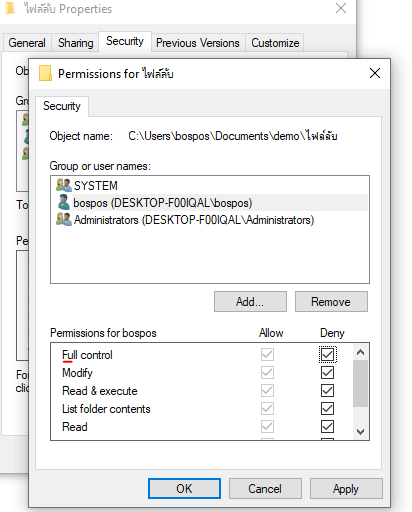
Task: Uncheck Deny for Modify permission
Action: pos(327,372)
